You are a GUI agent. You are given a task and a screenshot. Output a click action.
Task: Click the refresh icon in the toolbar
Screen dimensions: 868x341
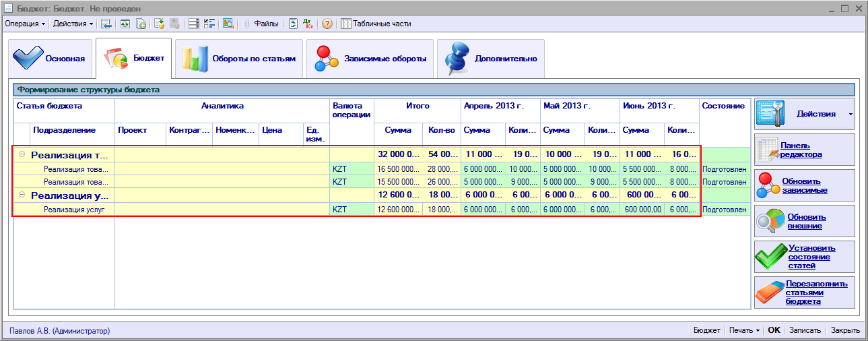pyautogui.click(x=125, y=24)
